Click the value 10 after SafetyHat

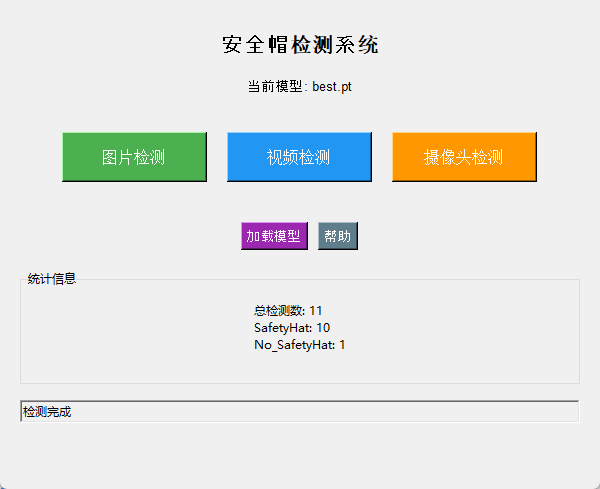pyautogui.click(x=324, y=328)
